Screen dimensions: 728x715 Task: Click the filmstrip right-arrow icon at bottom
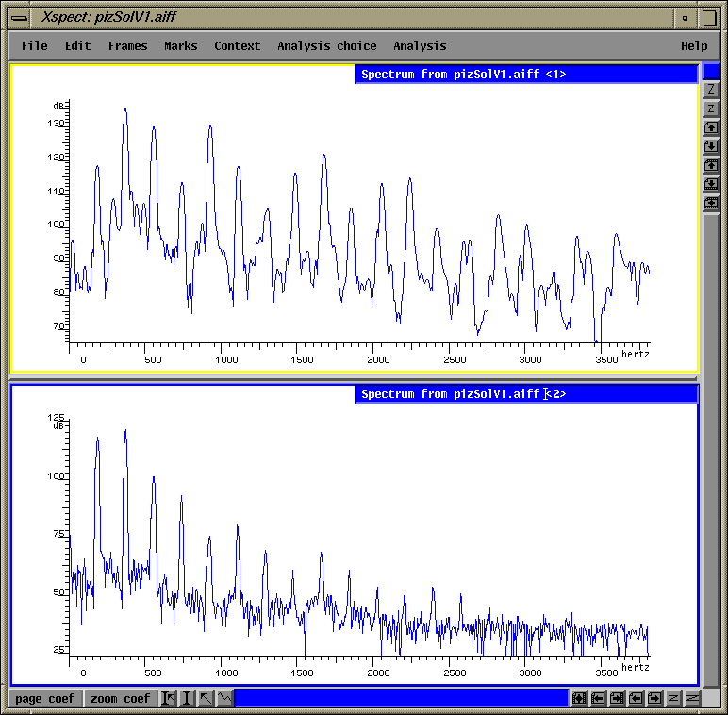(x=617, y=698)
